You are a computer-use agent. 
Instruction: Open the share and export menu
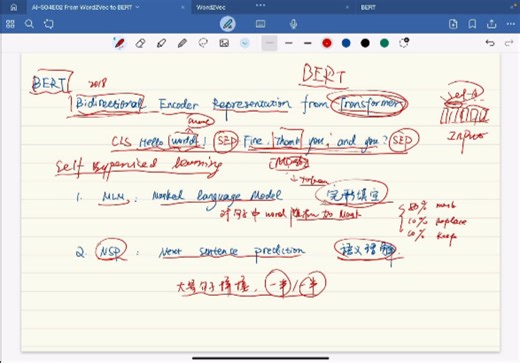click(492, 24)
